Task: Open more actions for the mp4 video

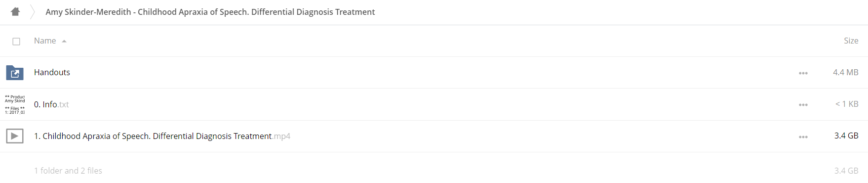Action: pos(803,137)
